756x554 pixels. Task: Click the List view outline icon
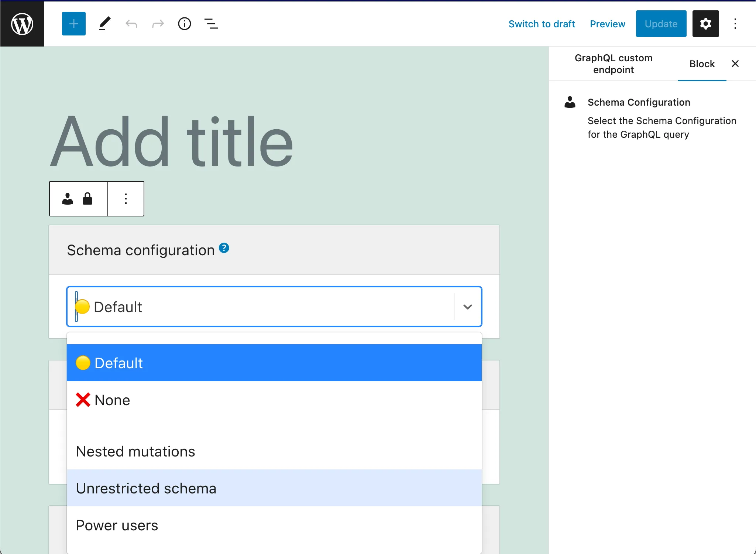coord(211,24)
